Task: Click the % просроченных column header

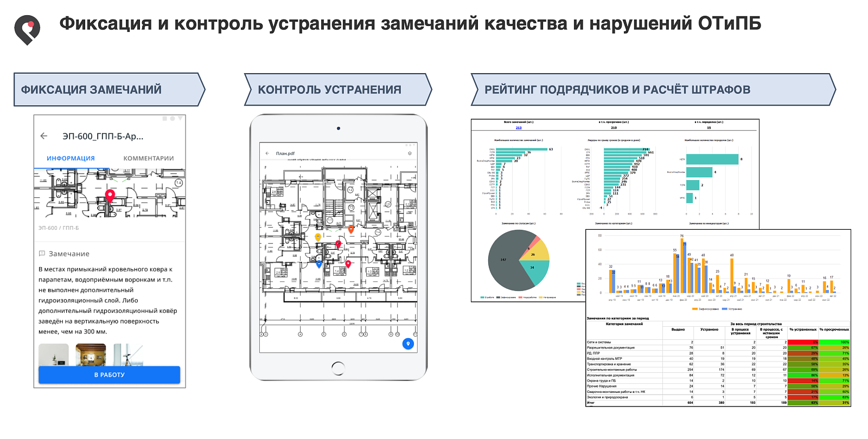Action: pyautogui.click(x=834, y=330)
